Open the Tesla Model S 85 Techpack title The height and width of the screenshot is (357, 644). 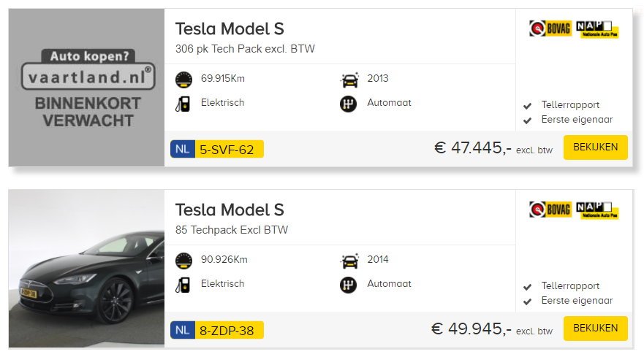click(230, 210)
